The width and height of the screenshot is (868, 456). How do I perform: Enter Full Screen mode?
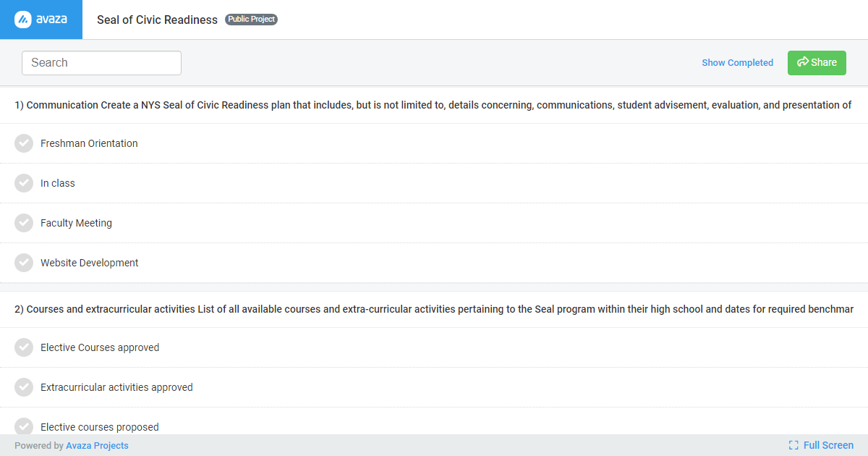(821, 445)
